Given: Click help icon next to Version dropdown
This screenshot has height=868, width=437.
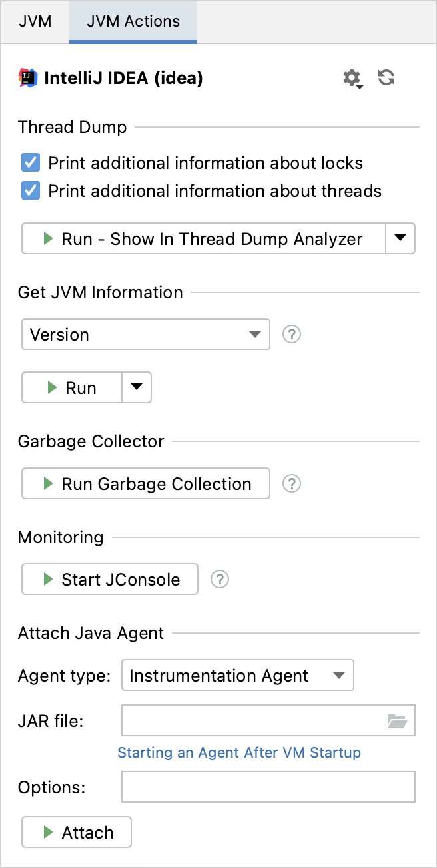Looking at the screenshot, I should [x=292, y=334].
